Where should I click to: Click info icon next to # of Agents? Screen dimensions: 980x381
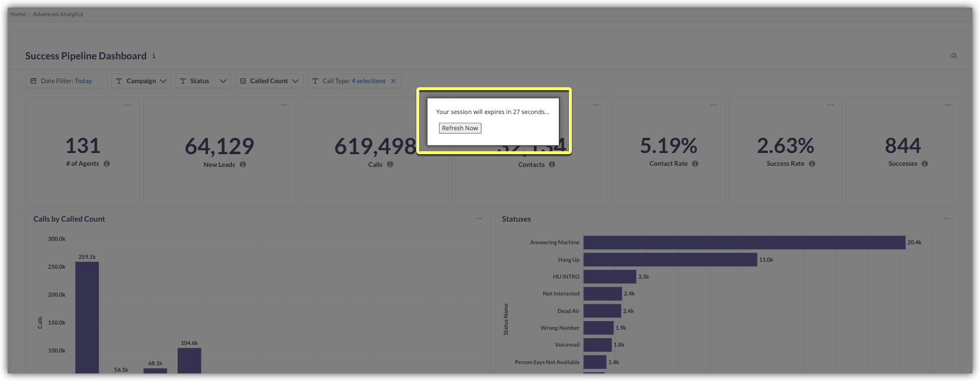tap(107, 164)
